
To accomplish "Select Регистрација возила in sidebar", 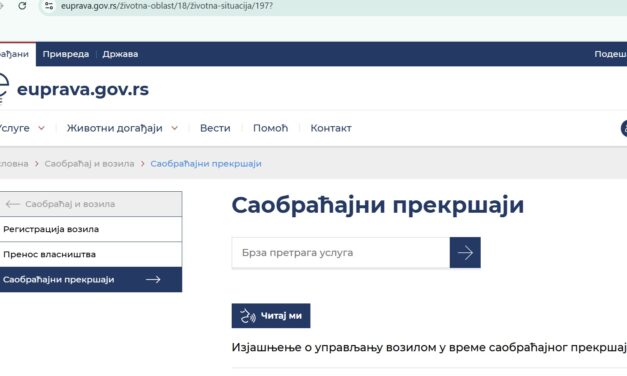I will [x=91, y=229].
